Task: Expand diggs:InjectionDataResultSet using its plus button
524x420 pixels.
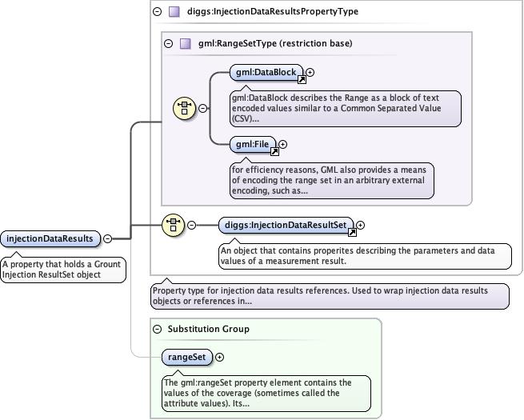Action: tap(361, 226)
